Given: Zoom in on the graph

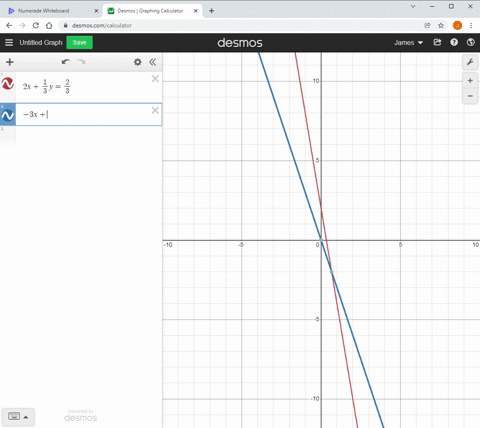Looking at the screenshot, I should (x=470, y=81).
